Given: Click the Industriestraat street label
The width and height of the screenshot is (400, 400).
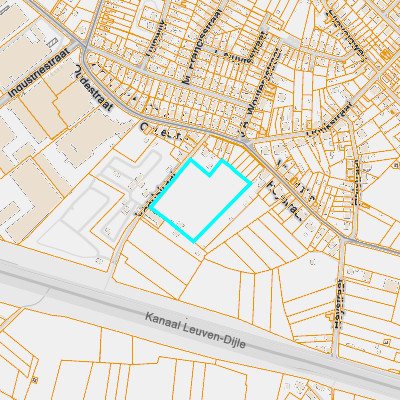Looking at the screenshot, I should tap(38, 73).
